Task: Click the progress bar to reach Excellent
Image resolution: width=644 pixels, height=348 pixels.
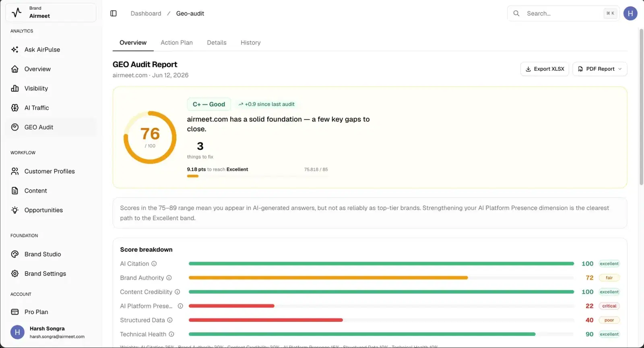Action: (x=258, y=176)
